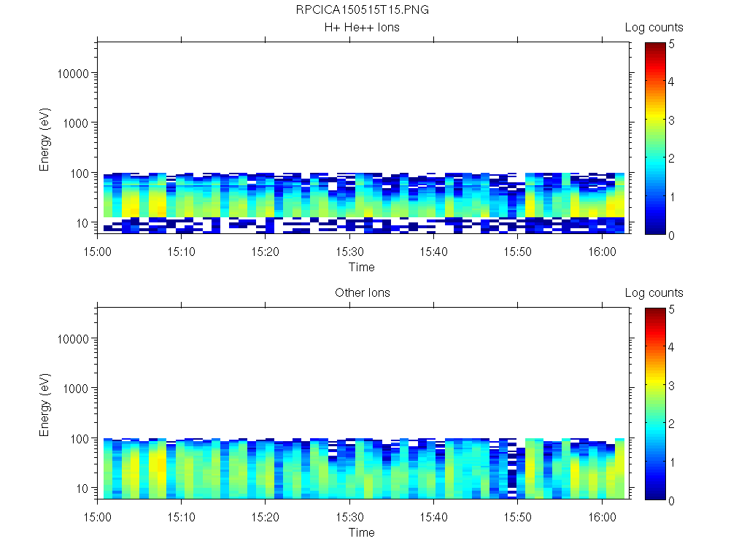Click the 100 energy label on top plot
This screenshot has width=747, height=560.
pyautogui.click(x=80, y=174)
